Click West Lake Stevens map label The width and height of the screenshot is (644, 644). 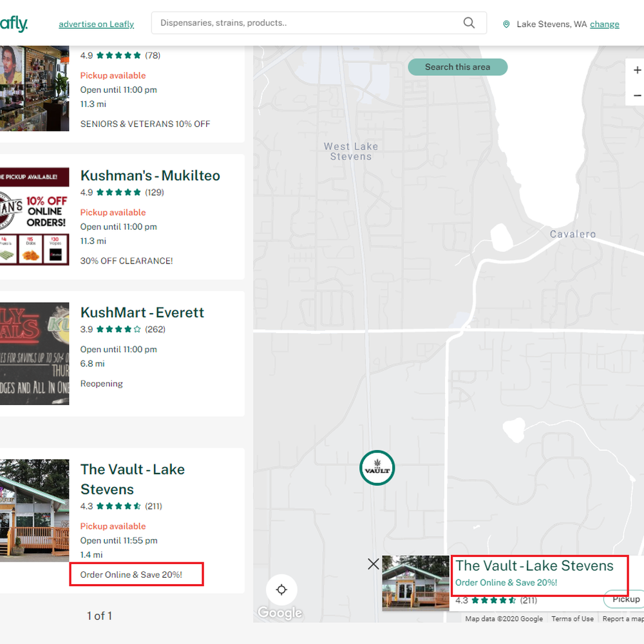pos(351,151)
